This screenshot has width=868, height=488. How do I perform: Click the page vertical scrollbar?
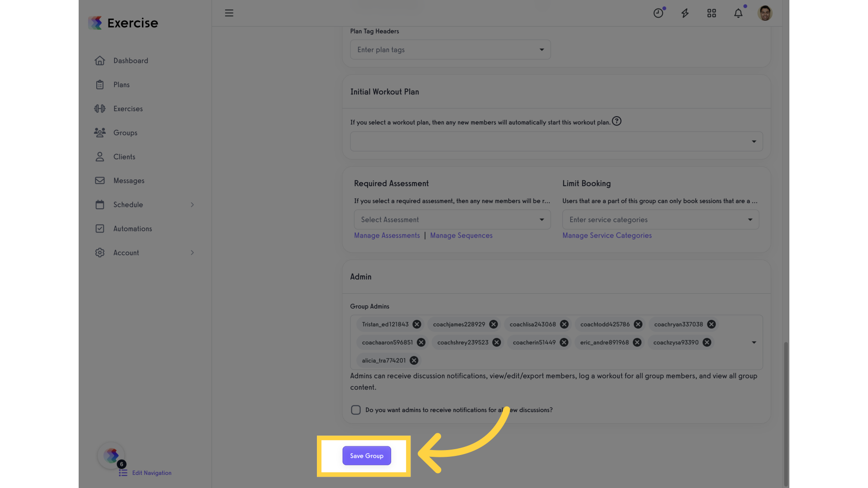pos(786,413)
